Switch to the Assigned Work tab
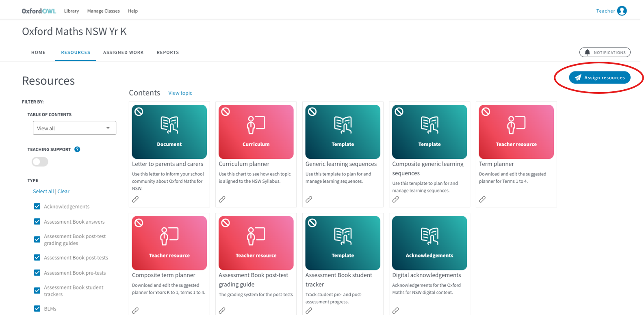644x315 pixels. pos(123,52)
